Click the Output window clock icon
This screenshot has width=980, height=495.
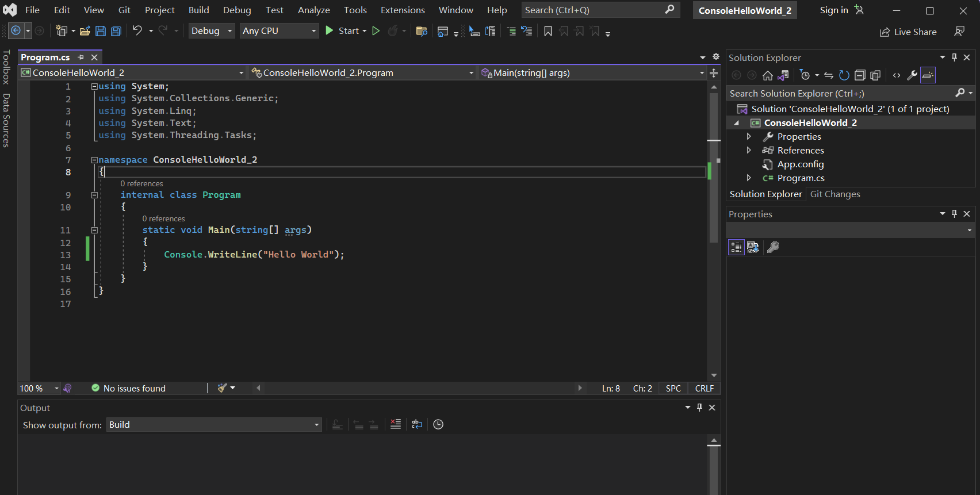(x=438, y=424)
